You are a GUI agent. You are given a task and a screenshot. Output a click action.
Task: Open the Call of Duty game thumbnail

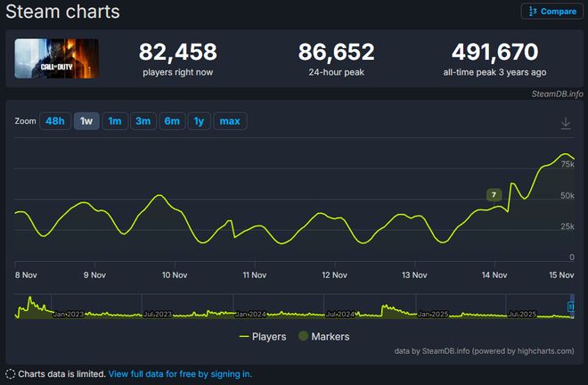tap(56, 58)
